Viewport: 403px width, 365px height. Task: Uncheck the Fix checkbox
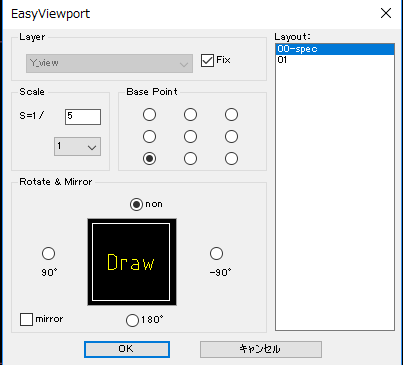pyautogui.click(x=207, y=60)
